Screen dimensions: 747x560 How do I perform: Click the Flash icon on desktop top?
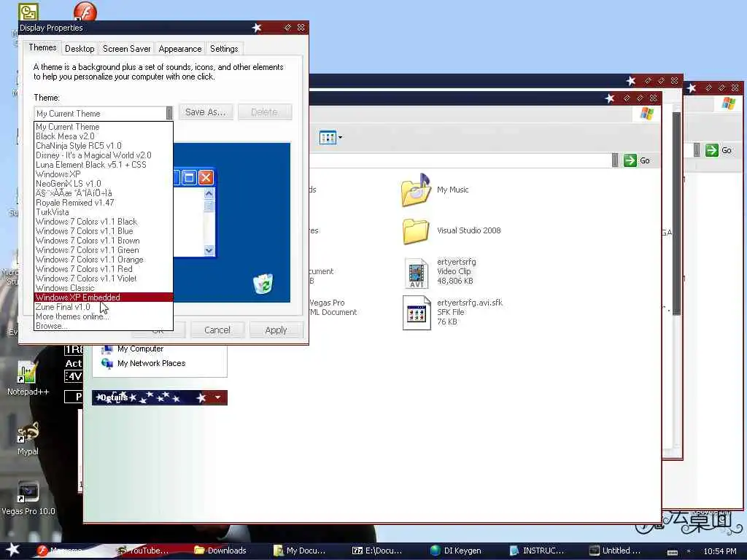[x=85, y=12]
